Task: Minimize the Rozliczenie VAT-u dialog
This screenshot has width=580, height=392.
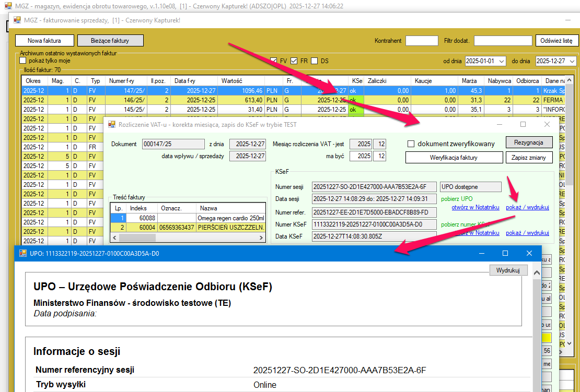Action: click(x=499, y=124)
